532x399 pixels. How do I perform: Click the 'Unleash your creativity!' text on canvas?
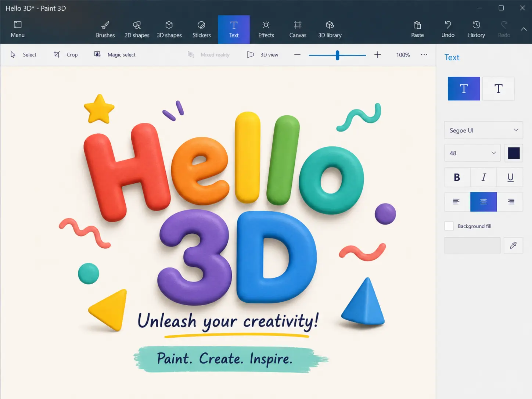click(x=229, y=321)
